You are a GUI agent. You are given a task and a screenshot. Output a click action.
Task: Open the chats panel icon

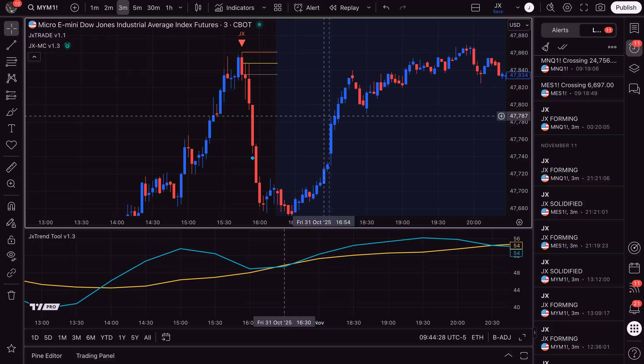634,88
